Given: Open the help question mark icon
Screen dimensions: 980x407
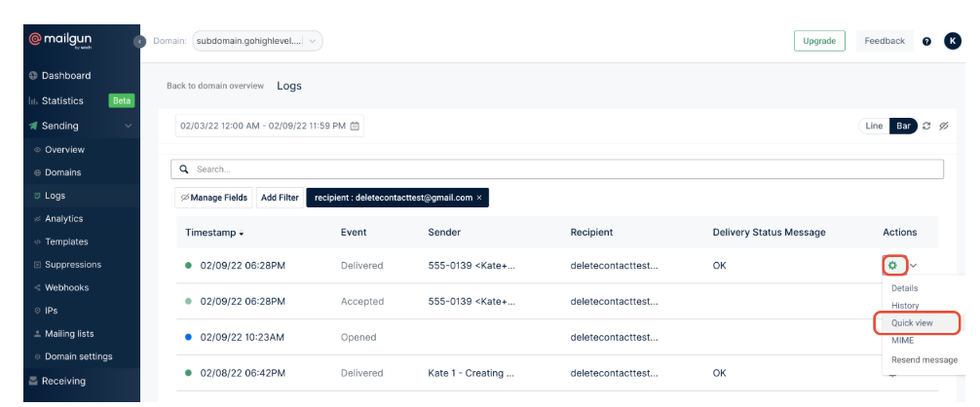Looking at the screenshot, I should pyautogui.click(x=926, y=41).
